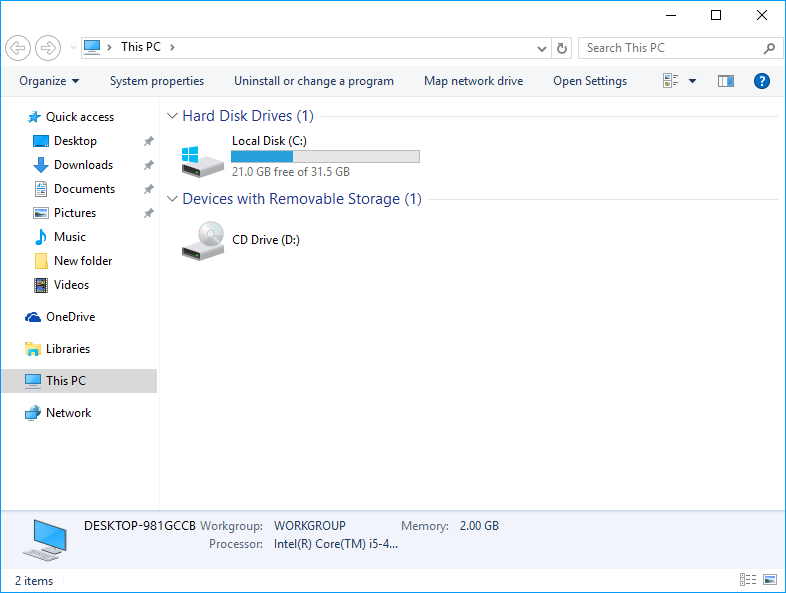786x593 pixels.
Task: Select Network in navigation pane
Action: pos(68,413)
